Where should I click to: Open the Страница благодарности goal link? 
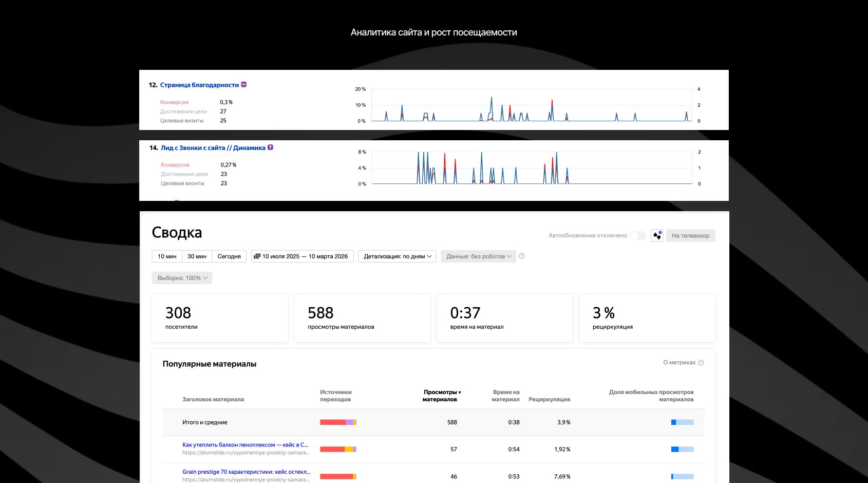pos(199,85)
